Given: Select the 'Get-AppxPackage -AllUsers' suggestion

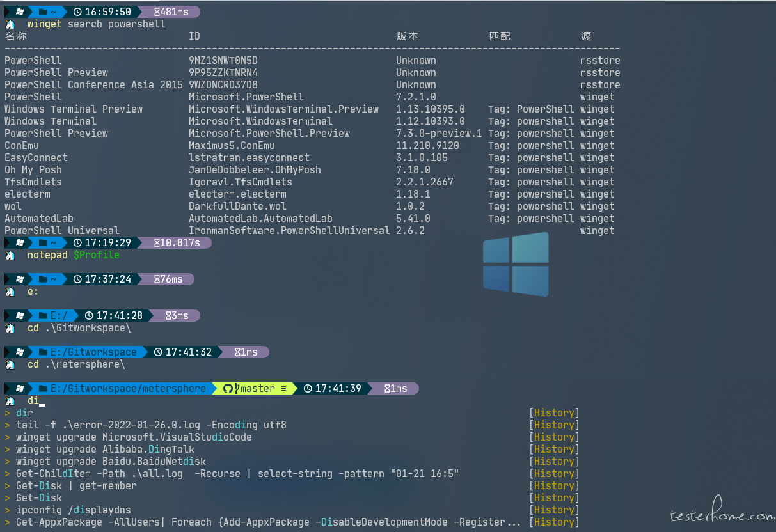Looking at the screenshot, I should pyautogui.click(x=269, y=522).
